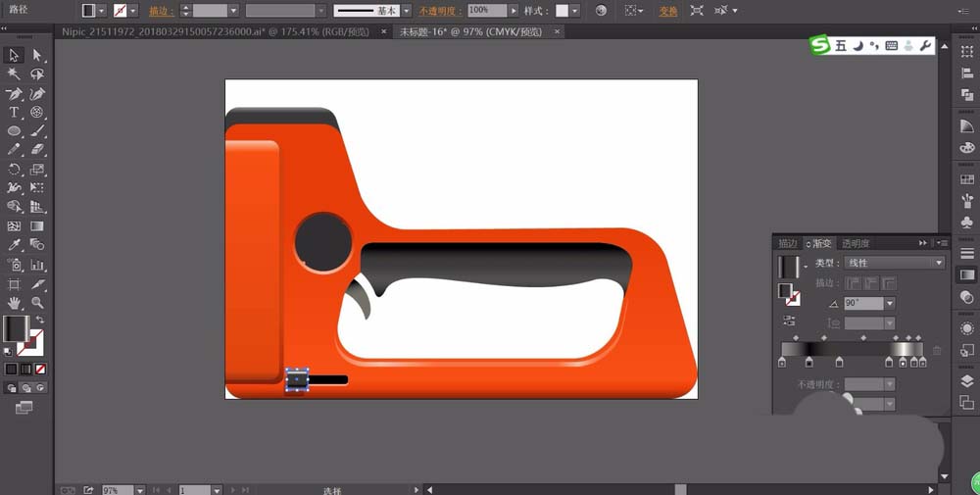Image resolution: width=980 pixels, height=495 pixels.
Task: Swap fill and stroke arrow icon
Action: [40, 320]
